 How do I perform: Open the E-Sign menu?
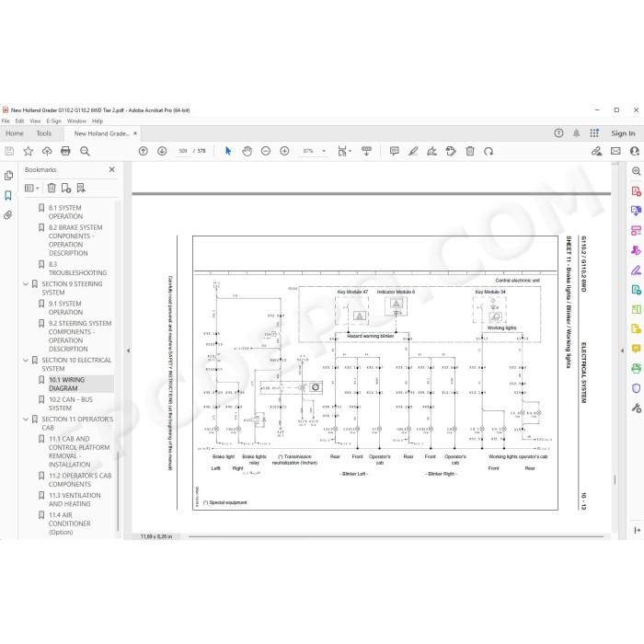(x=53, y=121)
